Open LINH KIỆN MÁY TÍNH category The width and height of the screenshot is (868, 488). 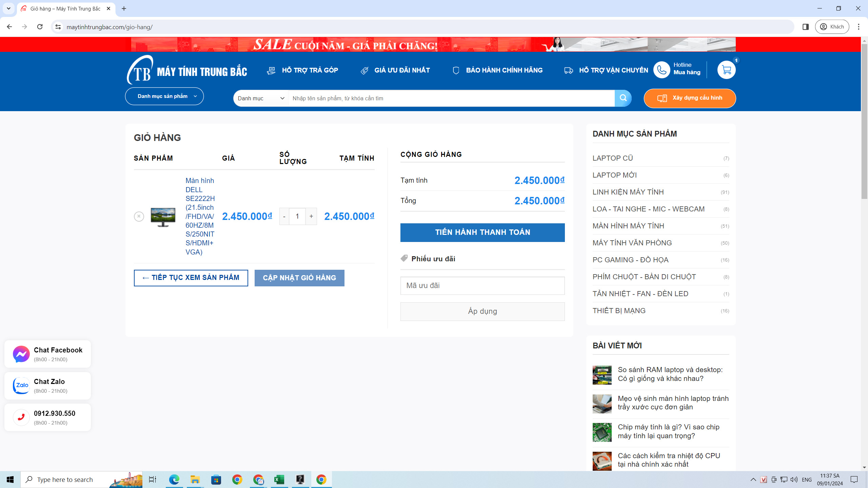(628, 192)
